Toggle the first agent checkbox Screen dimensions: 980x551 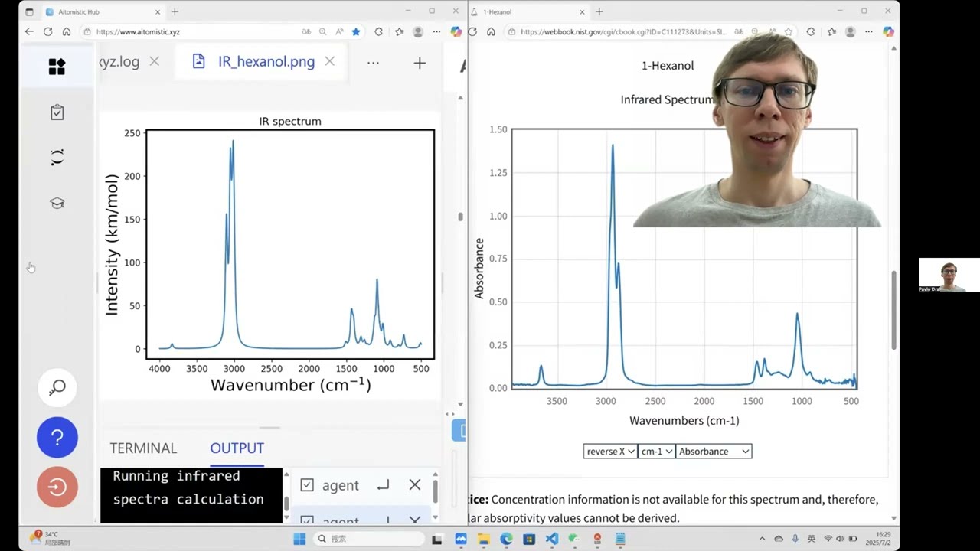(x=307, y=485)
